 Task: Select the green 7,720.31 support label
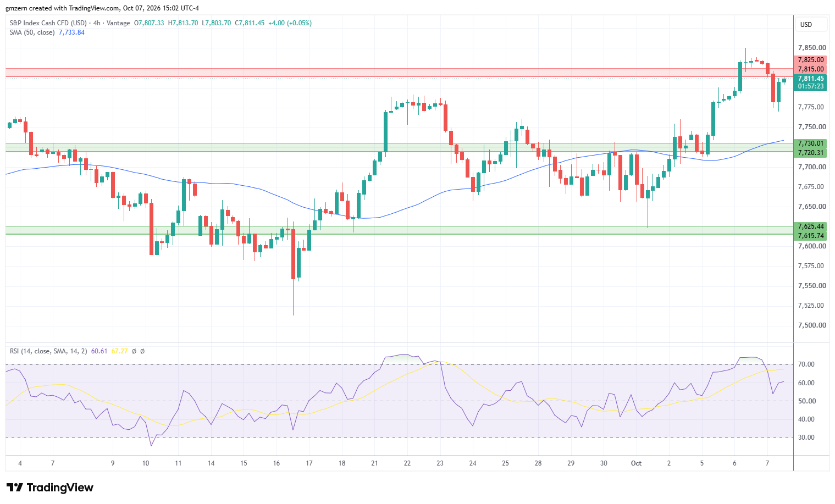[x=810, y=153]
